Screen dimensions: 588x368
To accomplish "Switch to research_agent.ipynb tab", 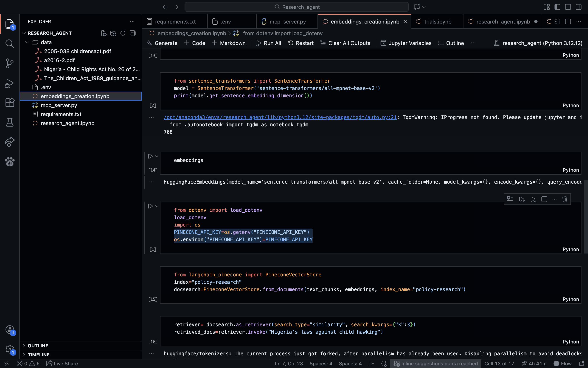I will pos(502,22).
